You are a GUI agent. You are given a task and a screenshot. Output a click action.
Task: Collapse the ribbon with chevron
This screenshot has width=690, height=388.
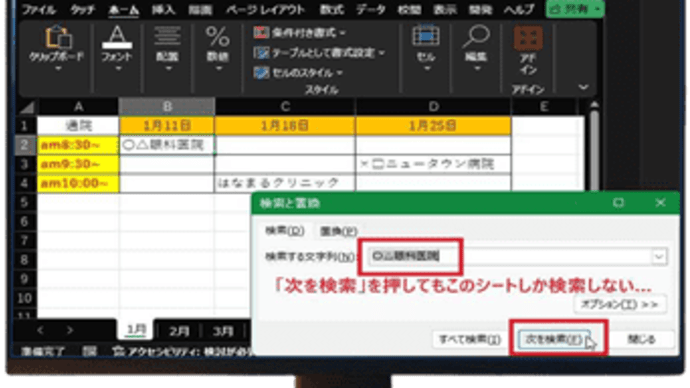584,87
